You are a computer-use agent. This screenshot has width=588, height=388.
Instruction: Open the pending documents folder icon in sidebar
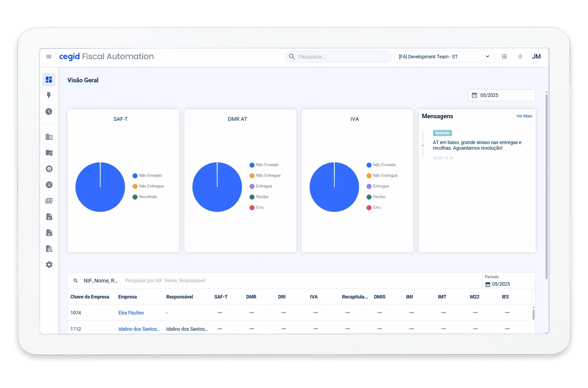pyautogui.click(x=49, y=153)
